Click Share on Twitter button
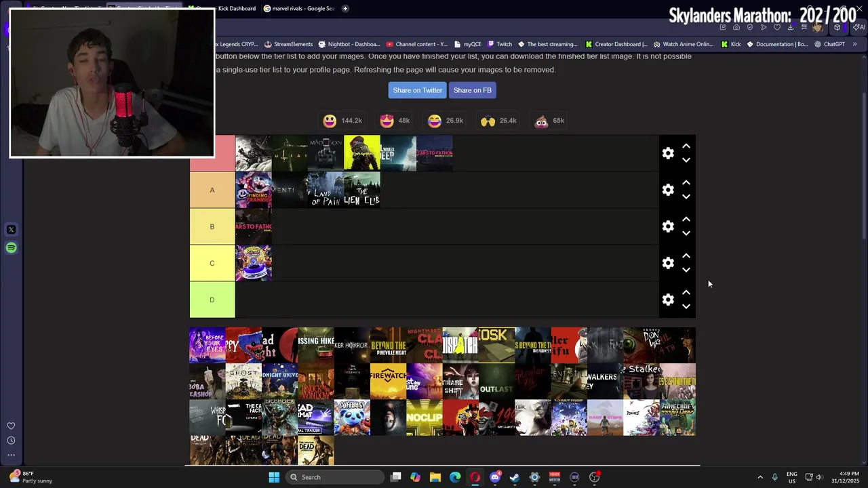868x488 pixels. pos(417,90)
